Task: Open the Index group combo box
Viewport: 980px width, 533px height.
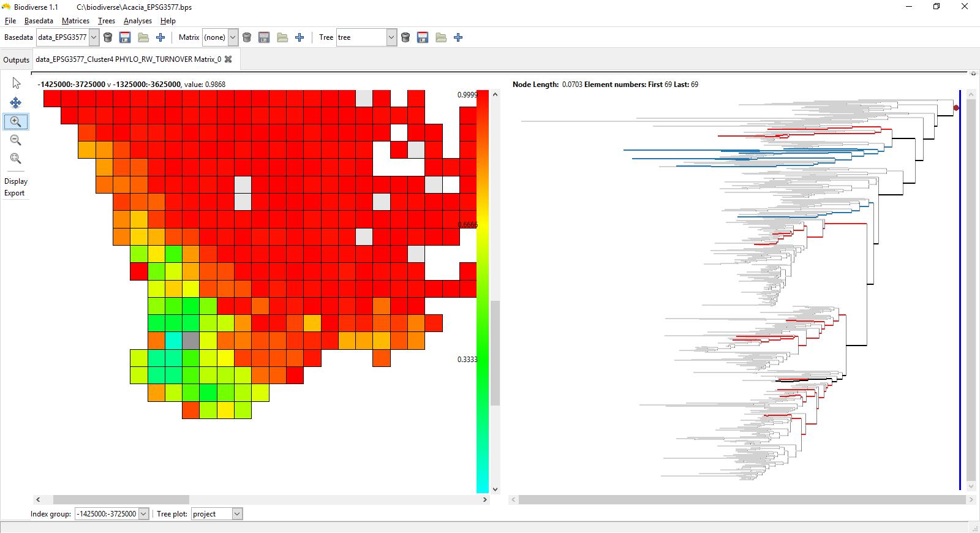Action: 143,514
